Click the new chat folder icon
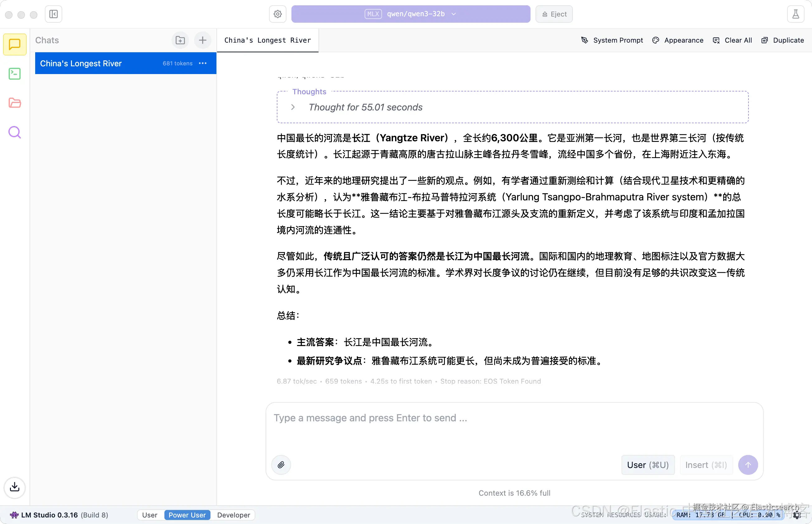Viewport: 812px width, 524px height. pos(180,40)
